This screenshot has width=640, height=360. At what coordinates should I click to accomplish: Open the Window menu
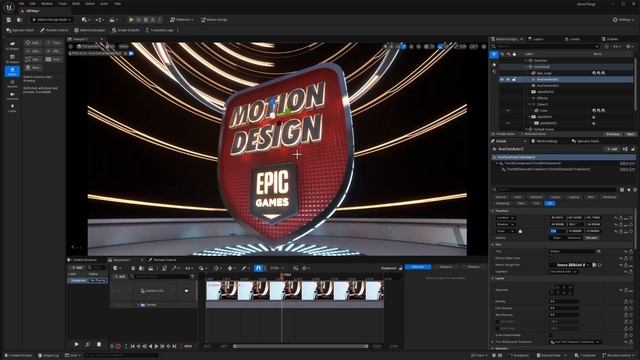point(47,4)
